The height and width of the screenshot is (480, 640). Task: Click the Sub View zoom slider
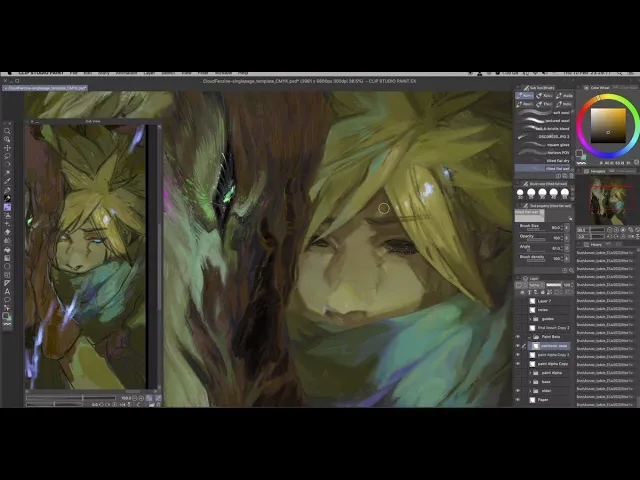pos(71,398)
